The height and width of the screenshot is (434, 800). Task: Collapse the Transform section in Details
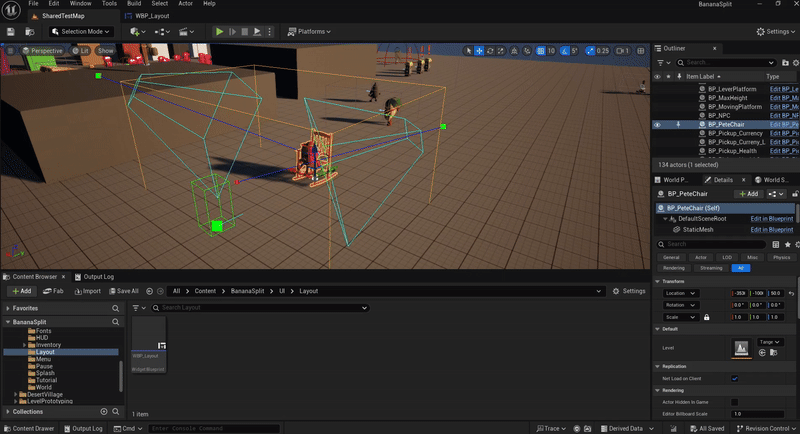click(x=659, y=281)
